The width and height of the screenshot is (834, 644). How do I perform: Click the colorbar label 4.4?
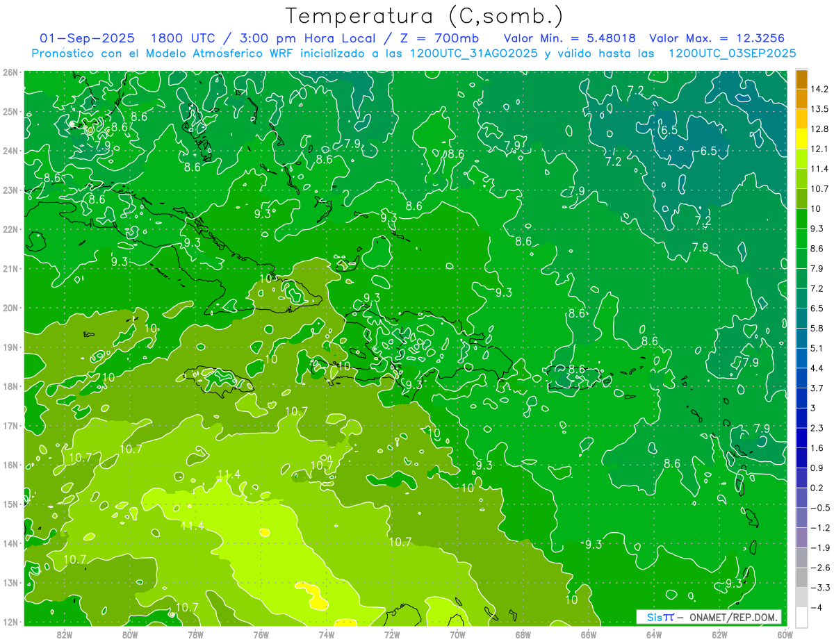point(817,368)
